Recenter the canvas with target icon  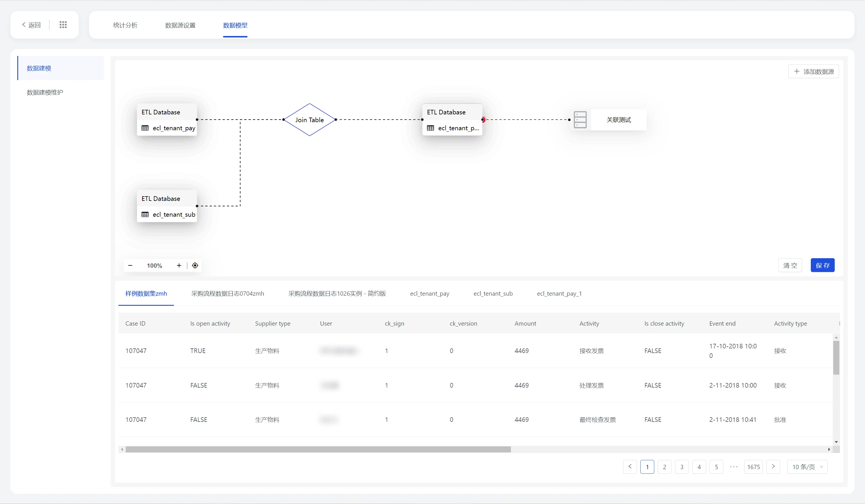(x=195, y=266)
